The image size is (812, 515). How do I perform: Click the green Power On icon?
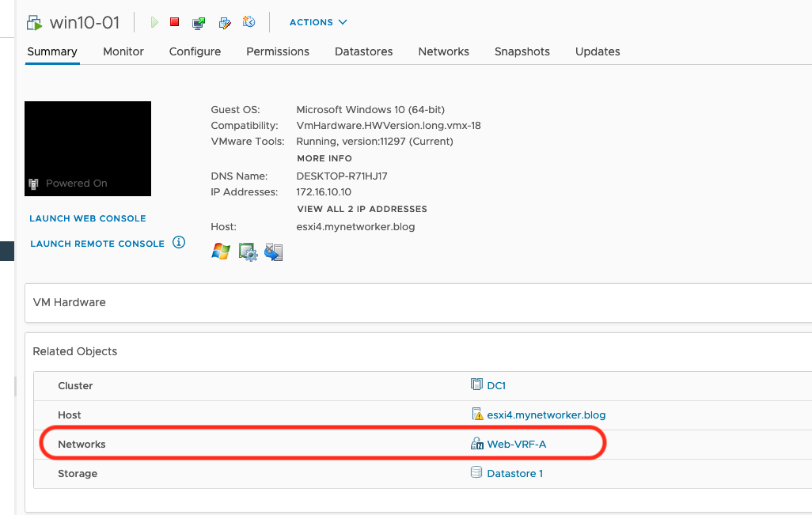coord(155,23)
